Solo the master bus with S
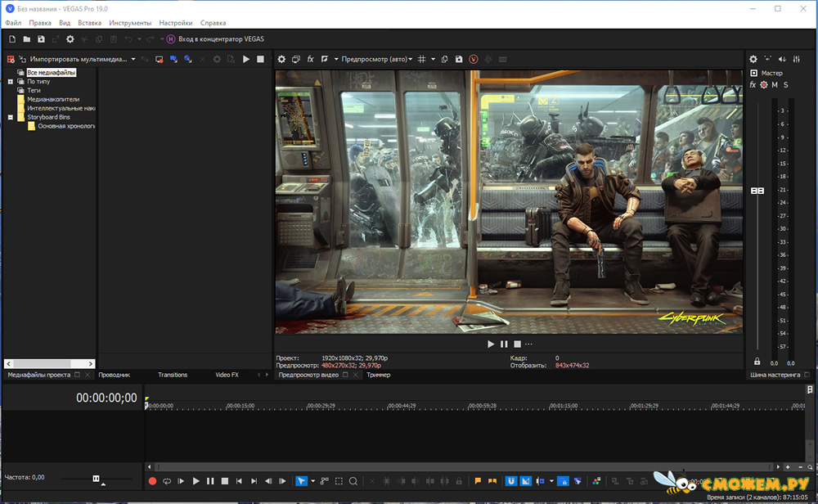This screenshot has height=504, width=818. (785, 84)
